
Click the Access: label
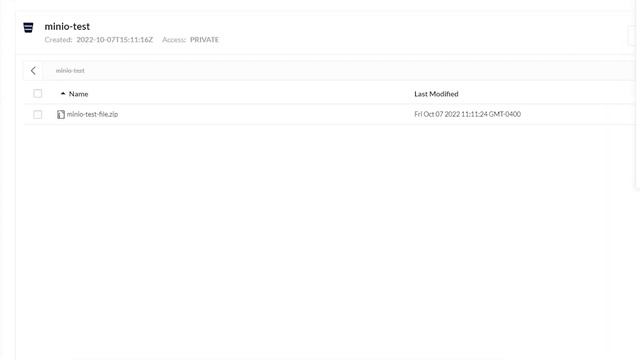click(174, 40)
